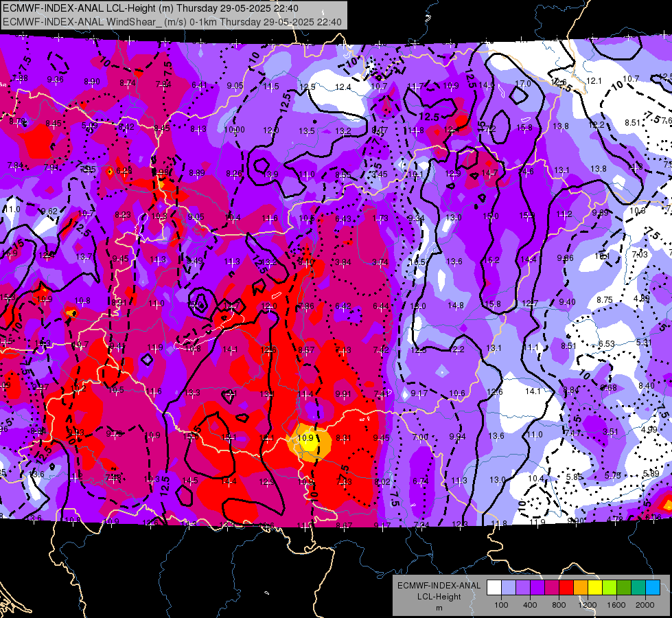672x618 pixels.
Task: Click the legend label 400
Action: (x=530, y=605)
